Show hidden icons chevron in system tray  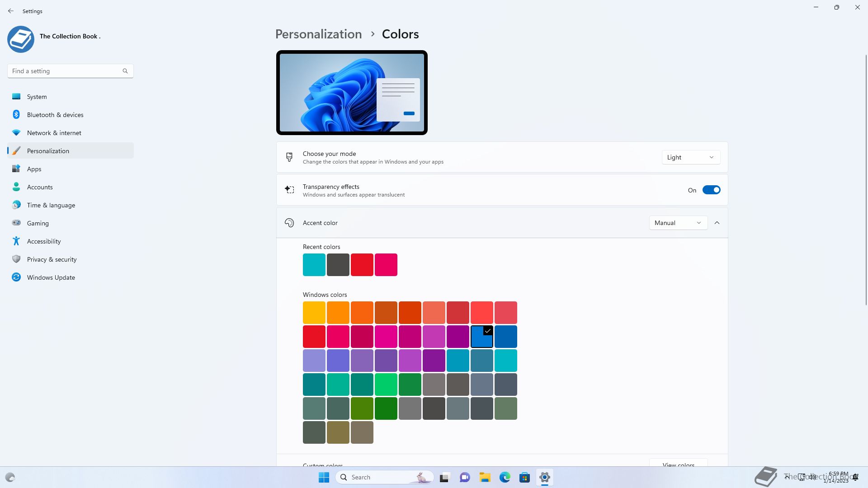tap(787, 477)
